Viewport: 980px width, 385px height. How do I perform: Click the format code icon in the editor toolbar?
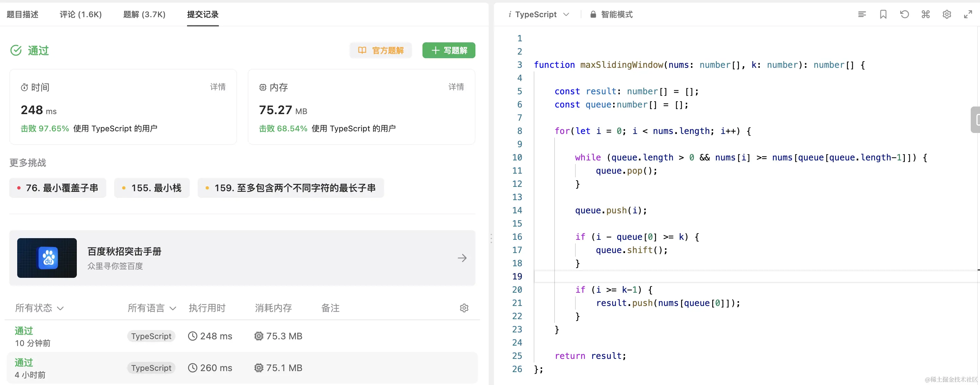tap(862, 15)
